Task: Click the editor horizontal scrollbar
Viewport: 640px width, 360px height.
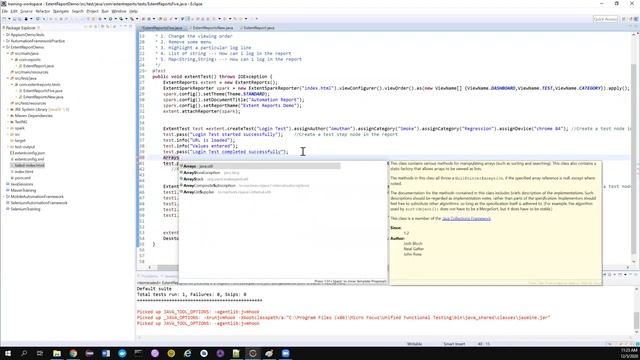Action: tap(167, 267)
